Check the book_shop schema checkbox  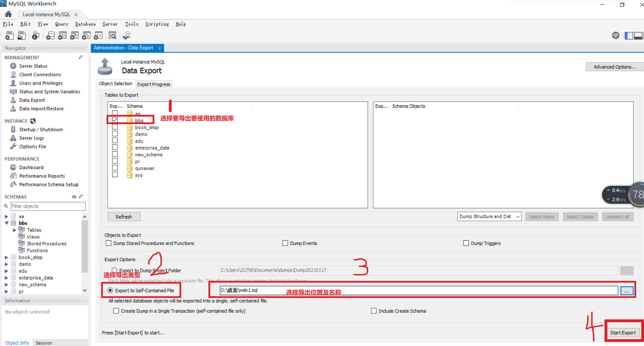(115, 127)
